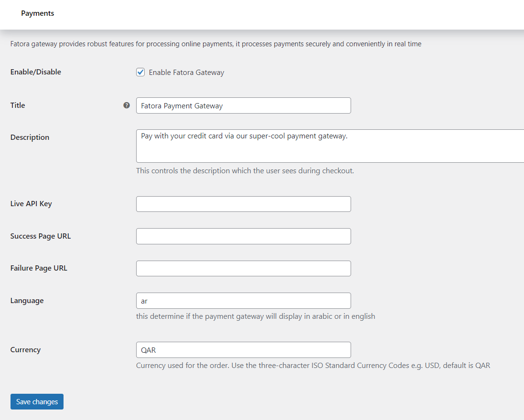This screenshot has height=420, width=524.
Task: Click the Title help question mark icon
Action: [126, 105]
